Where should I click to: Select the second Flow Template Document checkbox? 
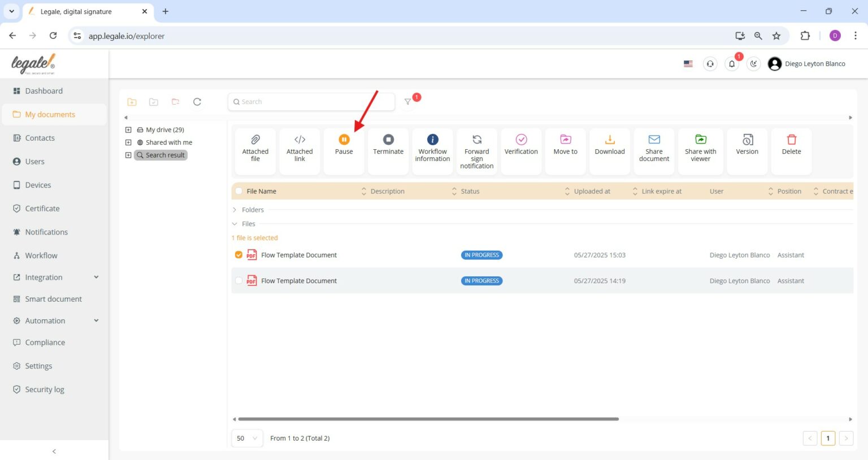238,280
